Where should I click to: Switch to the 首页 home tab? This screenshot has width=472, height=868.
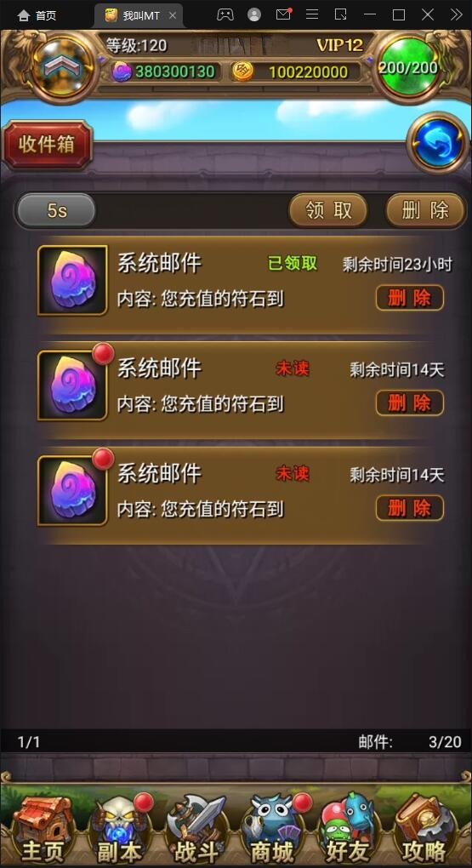coord(37,15)
